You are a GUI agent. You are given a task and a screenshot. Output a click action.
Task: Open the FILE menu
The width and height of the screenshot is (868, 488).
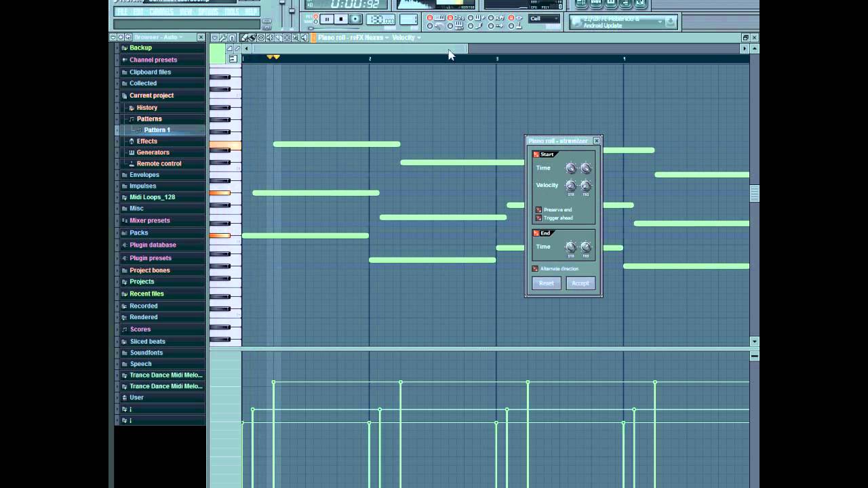[x=122, y=12]
